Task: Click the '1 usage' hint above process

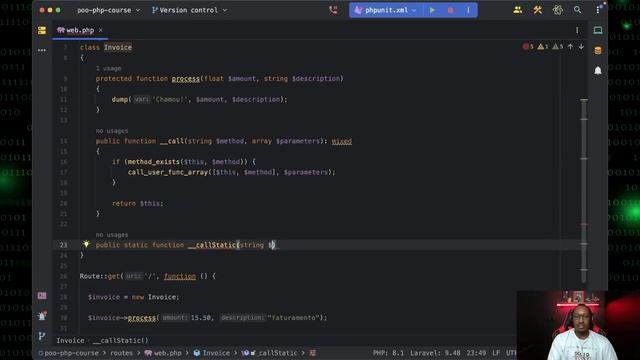Action: (109, 68)
